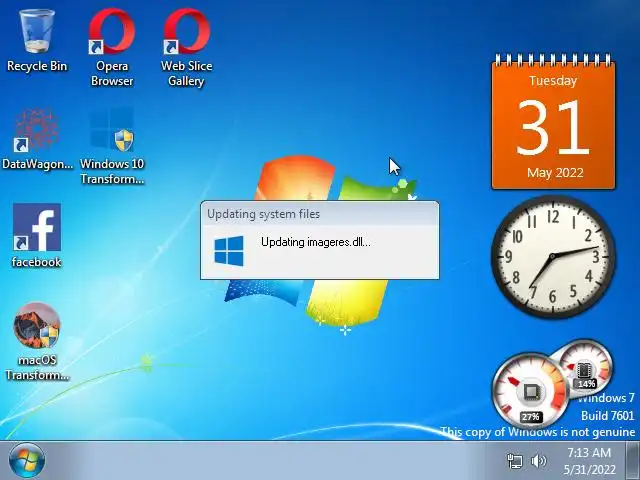The image size is (640, 480).
Task: Select the Recycle Bin desktop icon
Action: [x=37, y=41]
